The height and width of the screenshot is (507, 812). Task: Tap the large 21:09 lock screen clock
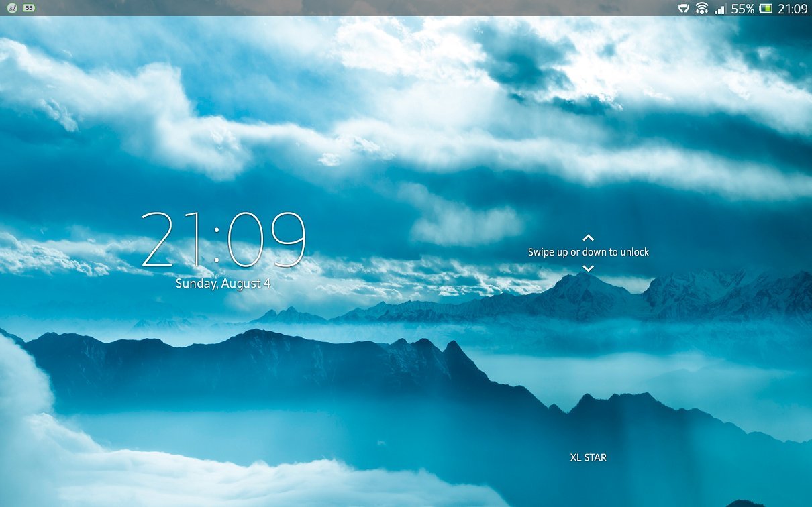(224, 240)
